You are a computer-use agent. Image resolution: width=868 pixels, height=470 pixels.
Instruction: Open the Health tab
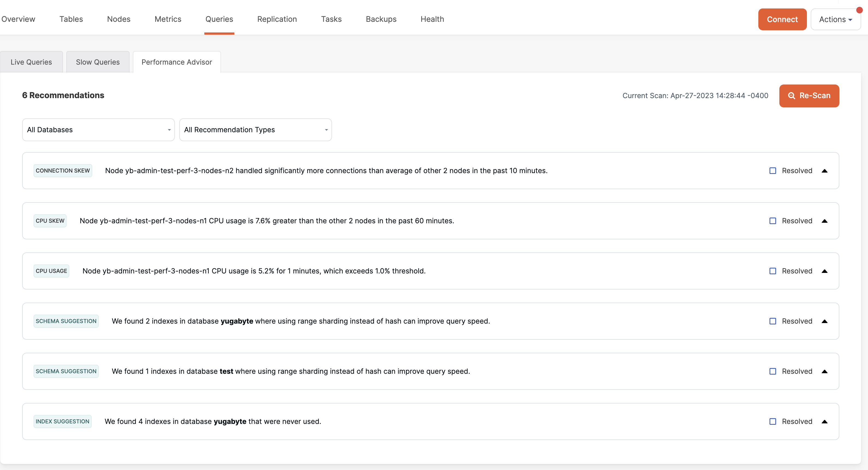point(432,19)
